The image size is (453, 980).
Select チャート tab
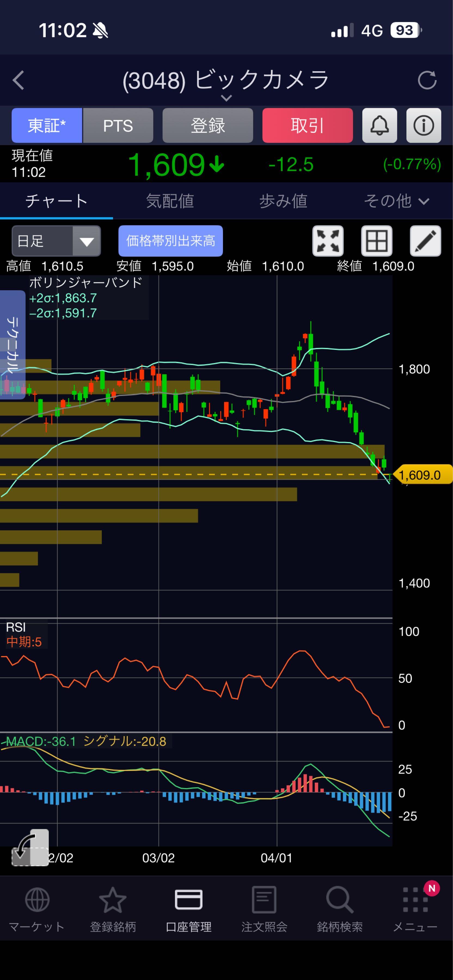click(x=56, y=201)
